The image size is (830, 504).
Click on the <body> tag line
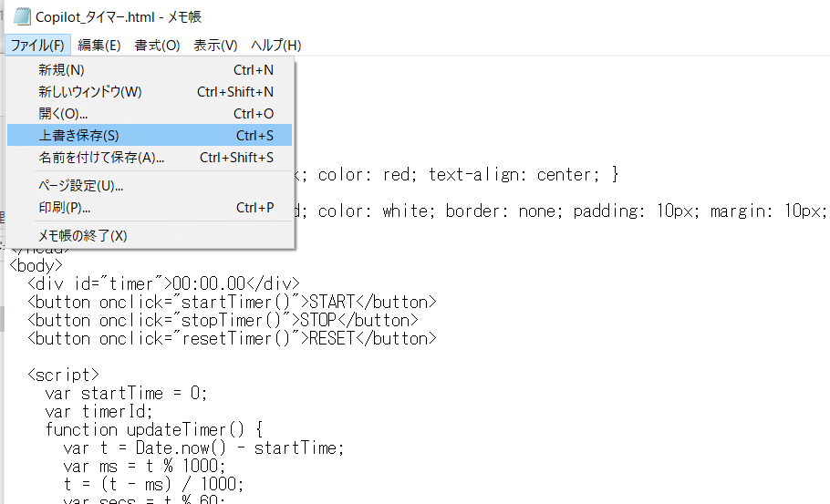[36, 265]
